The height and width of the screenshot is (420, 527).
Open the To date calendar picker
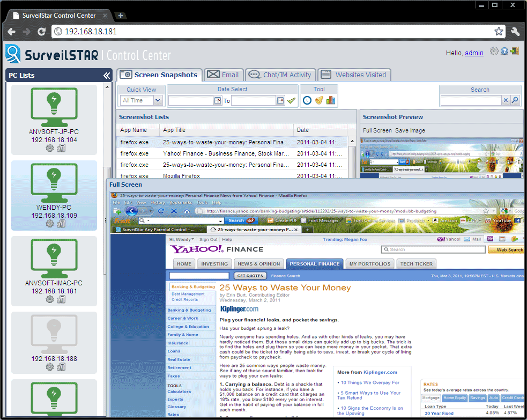[280, 100]
